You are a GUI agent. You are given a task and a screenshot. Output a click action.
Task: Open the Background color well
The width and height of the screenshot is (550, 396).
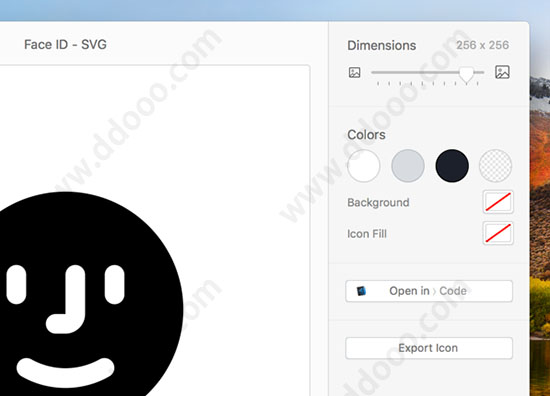[x=498, y=202]
